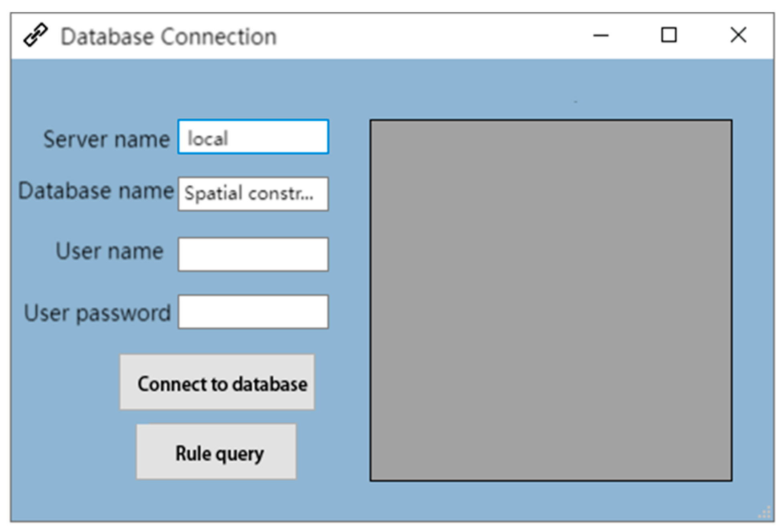
Task: Close the Database Connection window
Action: tap(738, 35)
